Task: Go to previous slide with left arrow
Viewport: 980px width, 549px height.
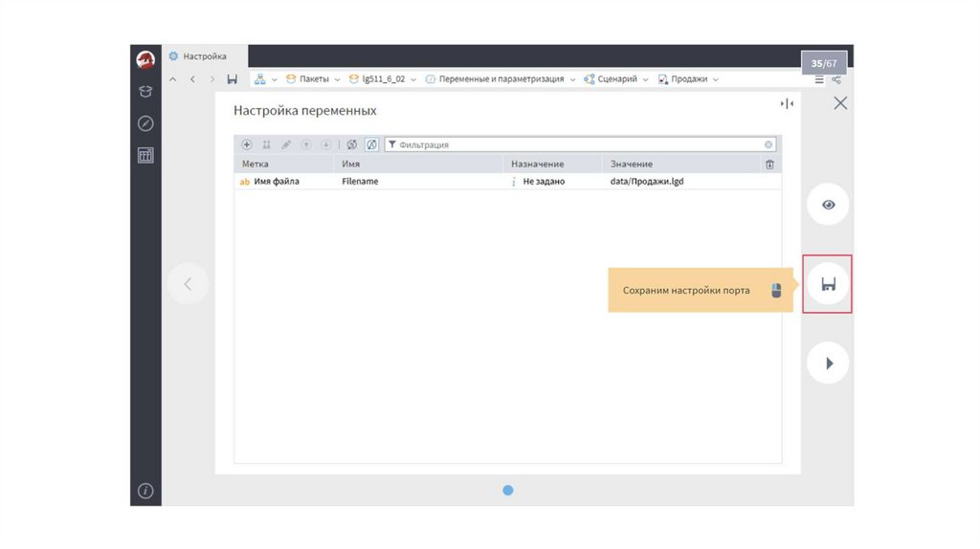Action: coord(188,283)
